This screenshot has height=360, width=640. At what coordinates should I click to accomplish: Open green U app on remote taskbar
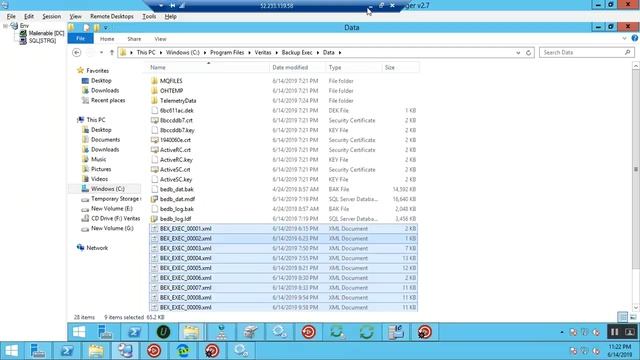[x=163, y=332]
